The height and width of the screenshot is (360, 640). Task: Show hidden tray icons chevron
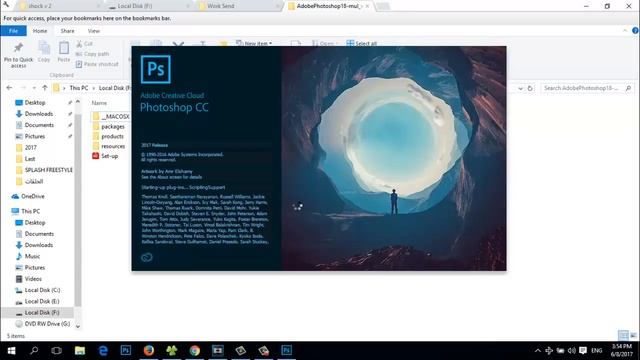538,351
